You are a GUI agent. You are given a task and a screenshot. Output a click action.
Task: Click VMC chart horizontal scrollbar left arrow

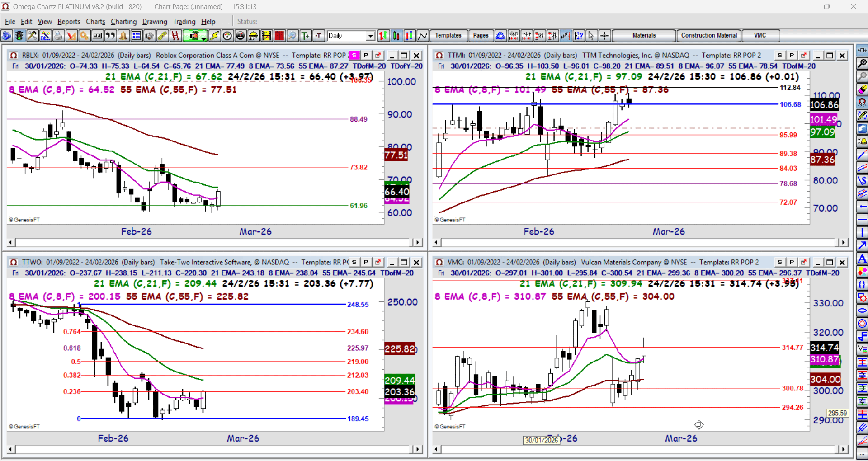pyautogui.click(x=436, y=449)
